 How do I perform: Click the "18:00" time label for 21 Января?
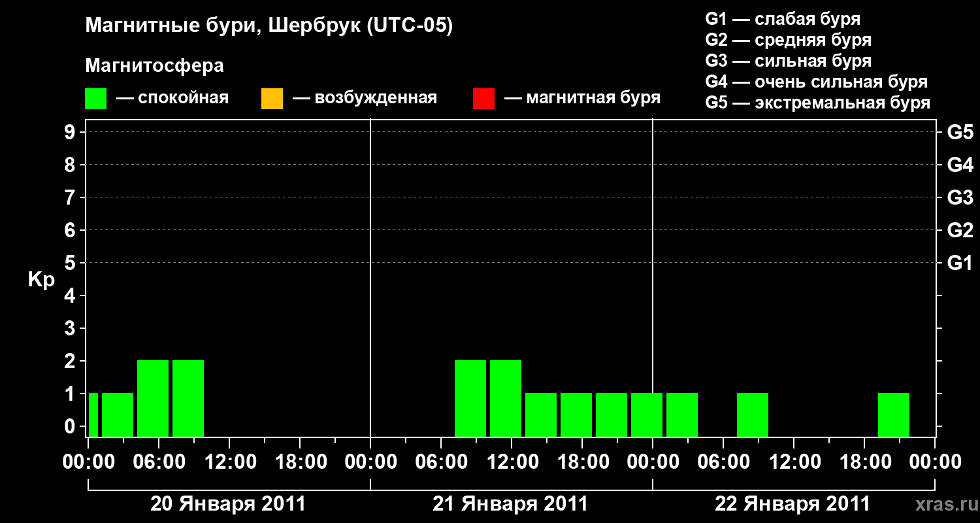582,462
